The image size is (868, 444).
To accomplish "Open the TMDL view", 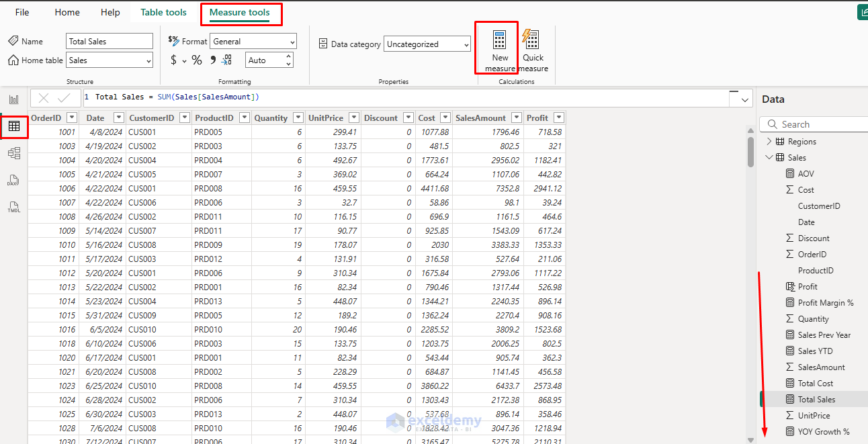I will tap(13, 207).
